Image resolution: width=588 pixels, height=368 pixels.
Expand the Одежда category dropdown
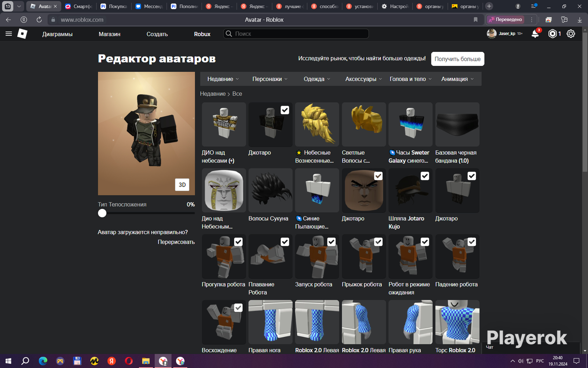317,79
